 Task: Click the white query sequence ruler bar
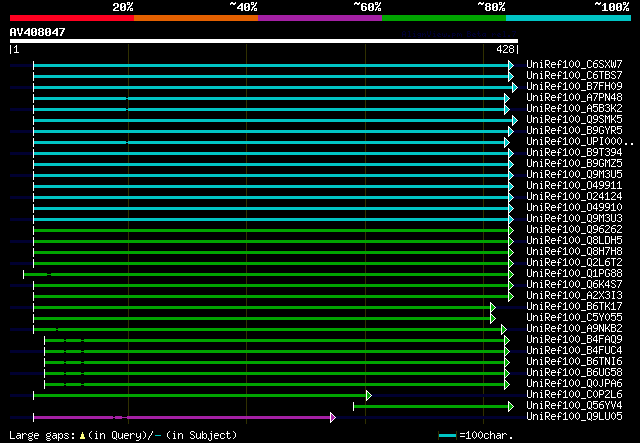(x=263, y=41)
